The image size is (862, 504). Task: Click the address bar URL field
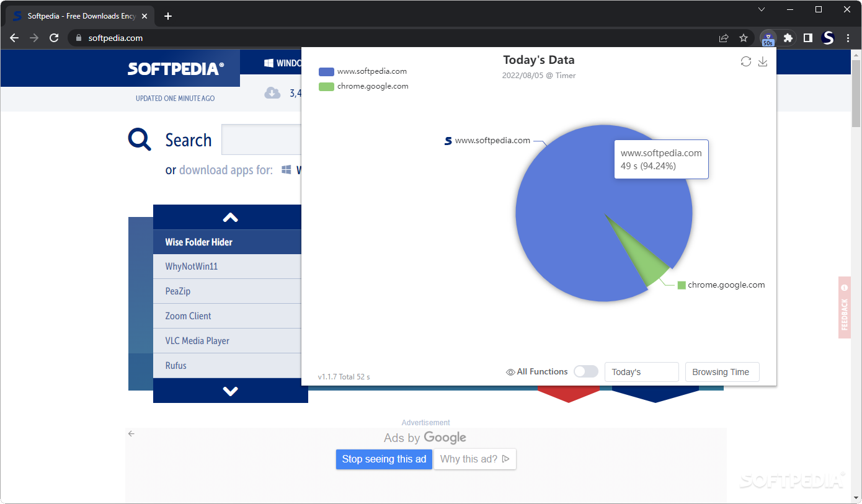[397, 38]
